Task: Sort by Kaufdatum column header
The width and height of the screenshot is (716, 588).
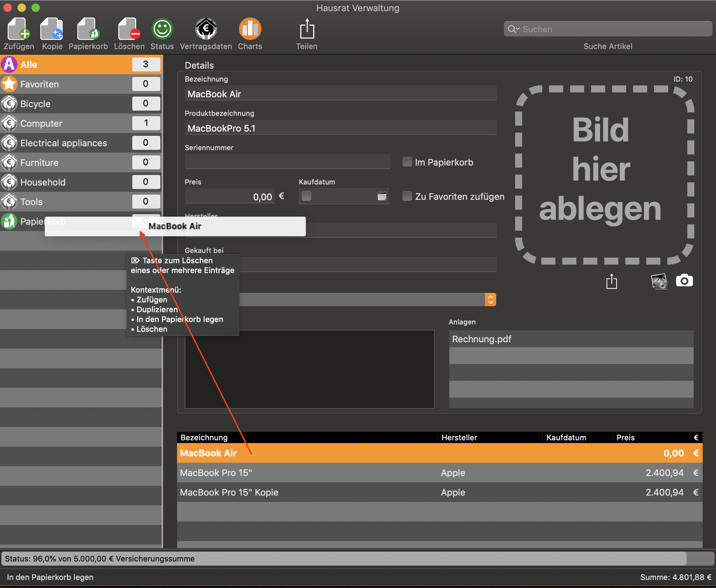Action: tap(577, 437)
